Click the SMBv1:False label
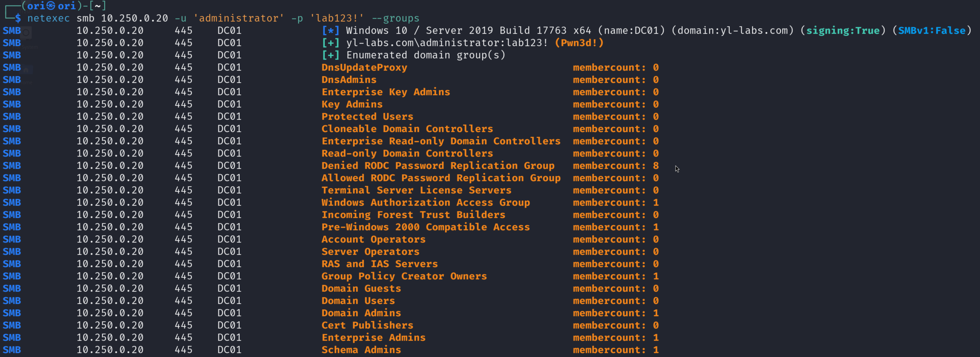 click(932, 30)
